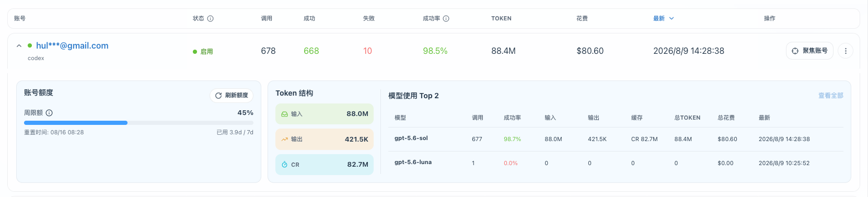Click the 刷新额度 button

coord(232,96)
